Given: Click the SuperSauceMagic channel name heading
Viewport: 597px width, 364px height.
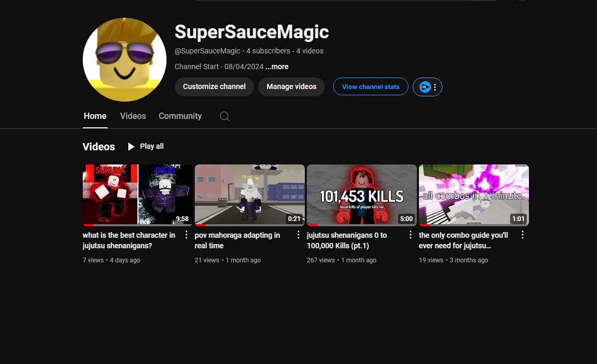Looking at the screenshot, I should (252, 31).
